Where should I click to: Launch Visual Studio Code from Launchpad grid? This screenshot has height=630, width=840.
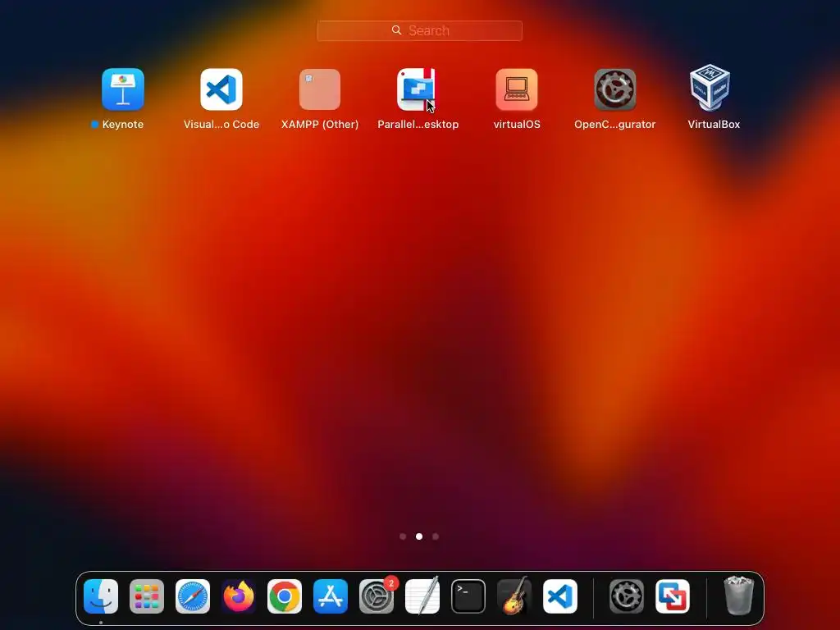221,89
